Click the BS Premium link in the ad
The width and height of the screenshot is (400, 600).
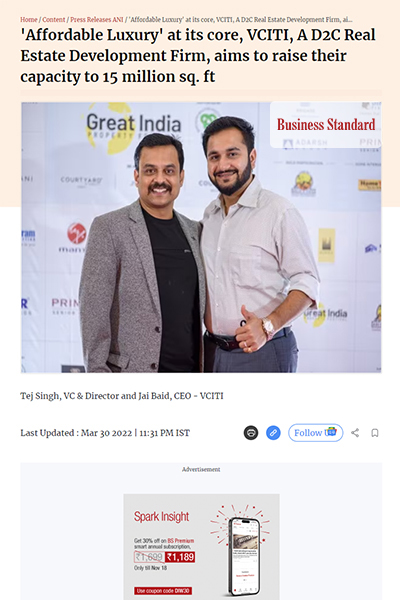(181, 541)
